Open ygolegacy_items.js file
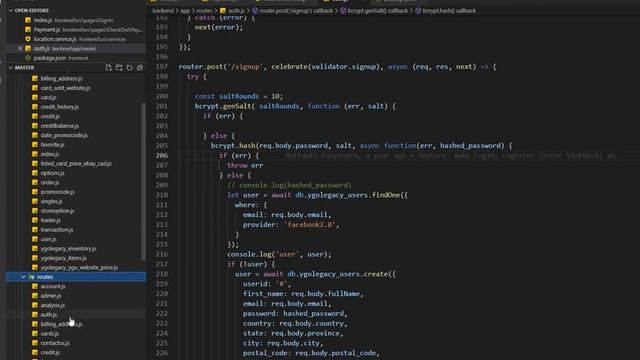This screenshot has height=360, width=640. (x=63, y=258)
